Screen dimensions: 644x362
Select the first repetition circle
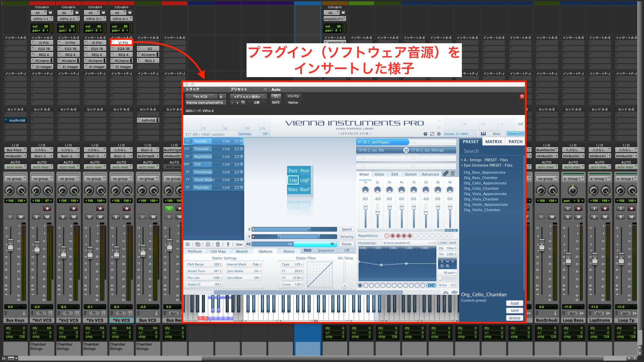pyautogui.click(x=387, y=236)
